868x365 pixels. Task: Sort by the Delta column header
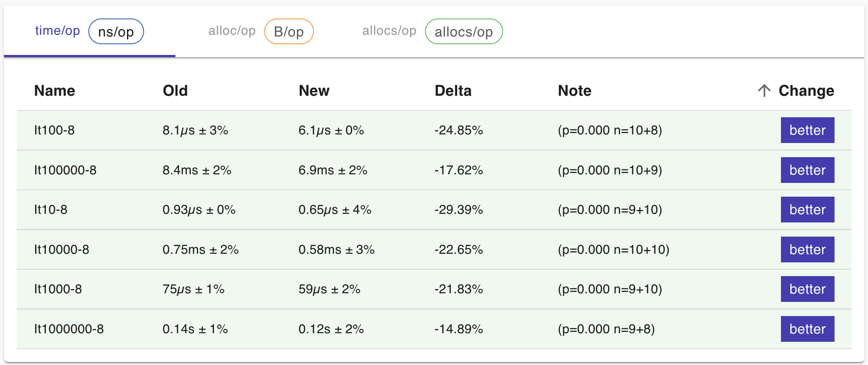point(453,91)
